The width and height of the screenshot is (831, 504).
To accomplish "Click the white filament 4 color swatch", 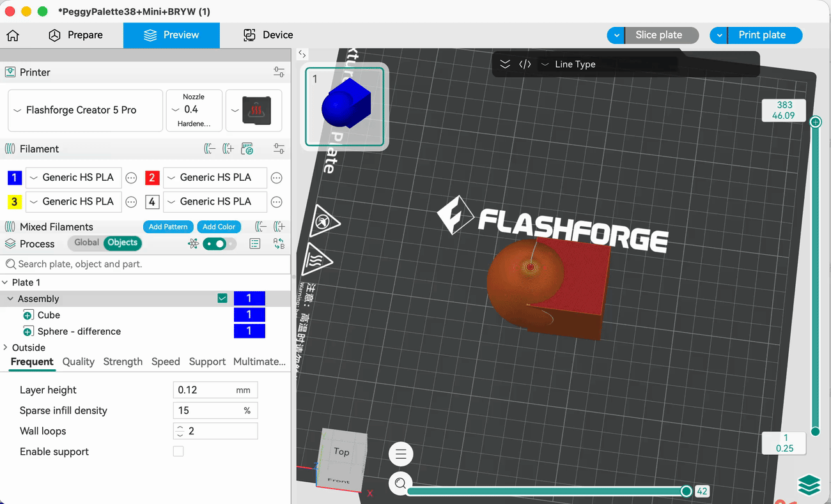I will (x=151, y=202).
